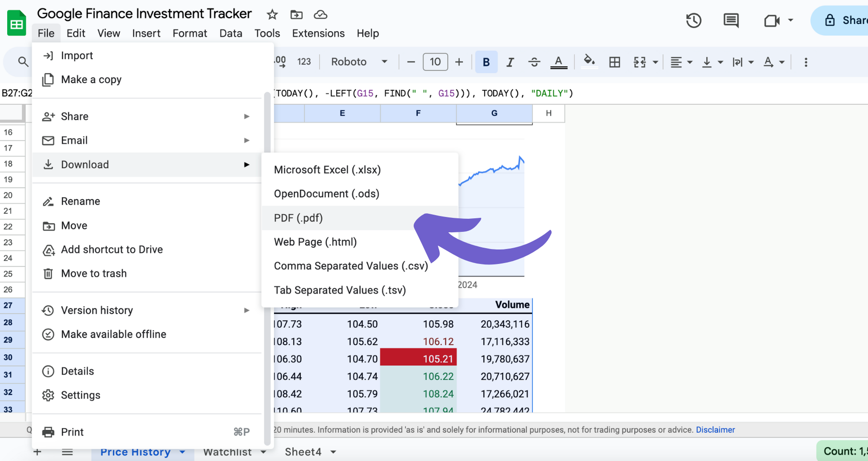
Task: Open the Roboto font dropdown
Action: coord(359,62)
